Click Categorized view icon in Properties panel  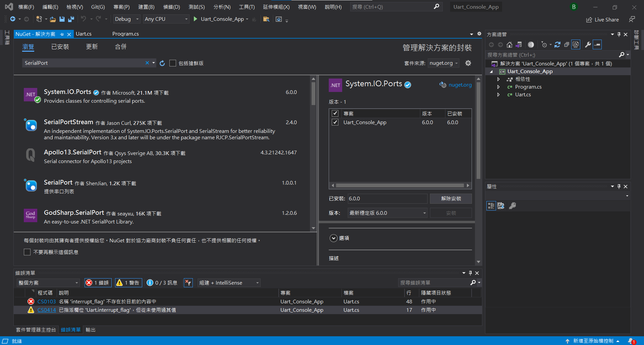(491, 206)
